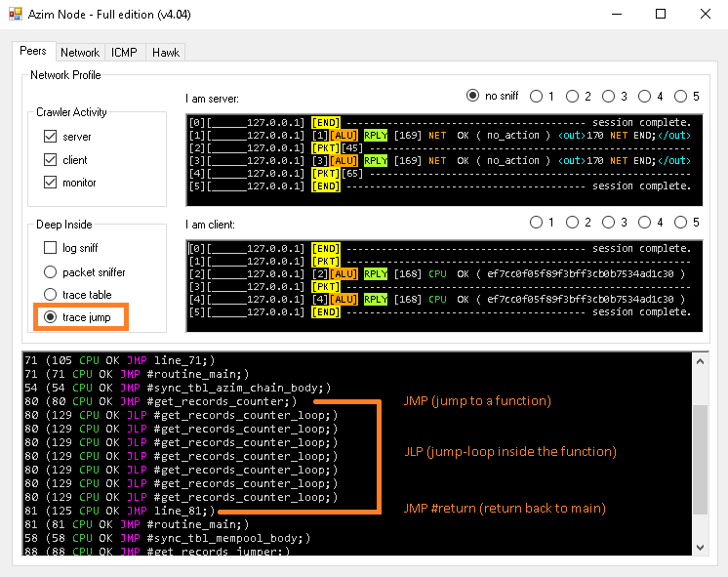The image size is (728, 577).
Task: Click trace line 'JMP #get_records_counter;'
Action: pos(161,401)
